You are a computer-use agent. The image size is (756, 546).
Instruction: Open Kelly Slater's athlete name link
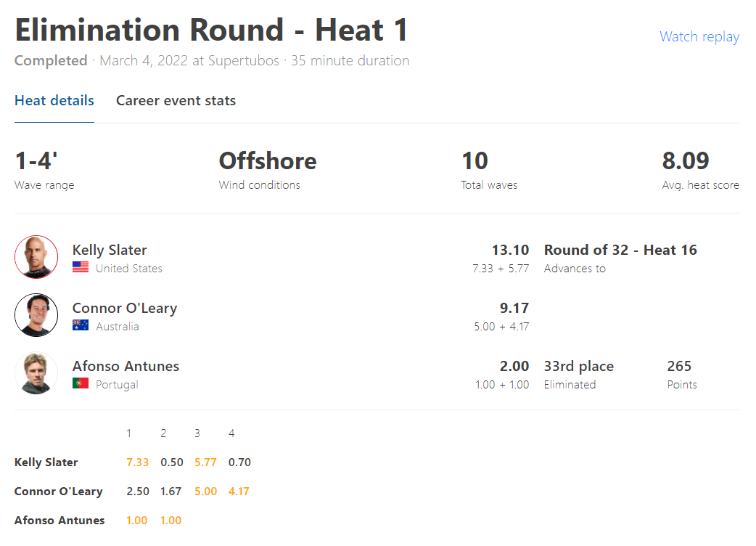point(110,250)
